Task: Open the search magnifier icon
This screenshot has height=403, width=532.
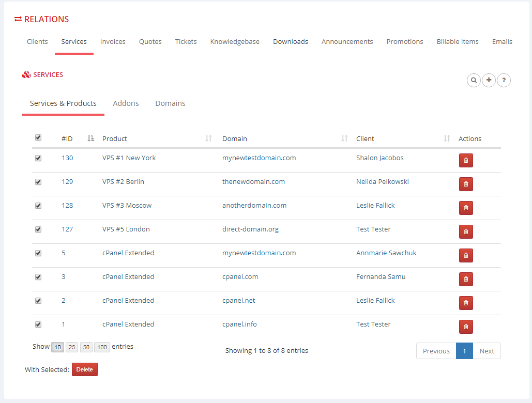Action: pos(474,80)
